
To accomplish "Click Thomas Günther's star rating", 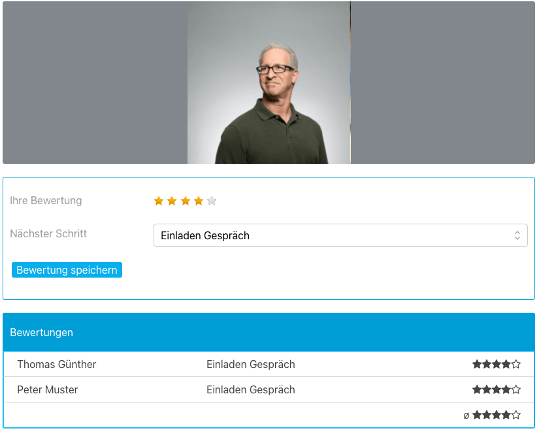I will click(496, 364).
